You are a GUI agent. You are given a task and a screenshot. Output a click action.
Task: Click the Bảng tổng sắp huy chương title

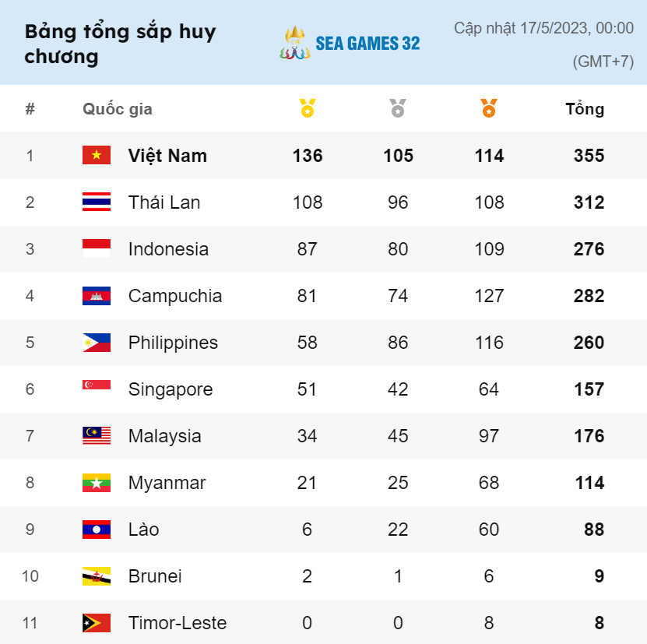tap(120, 44)
